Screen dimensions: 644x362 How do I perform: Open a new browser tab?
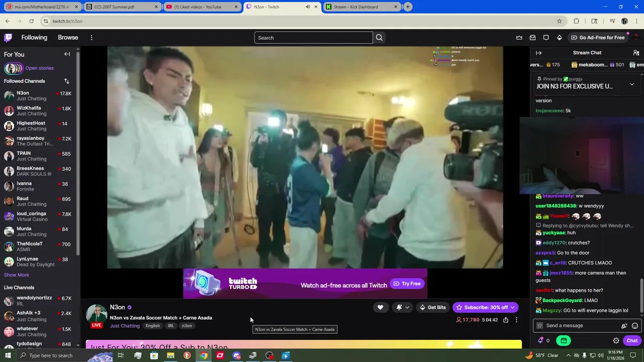408,7
